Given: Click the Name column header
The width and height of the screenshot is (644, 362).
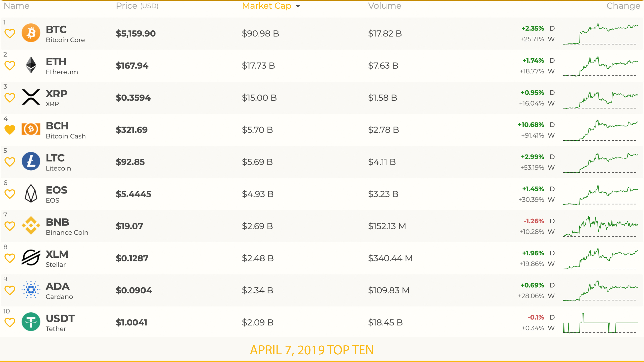Looking at the screenshot, I should pos(17,6).
